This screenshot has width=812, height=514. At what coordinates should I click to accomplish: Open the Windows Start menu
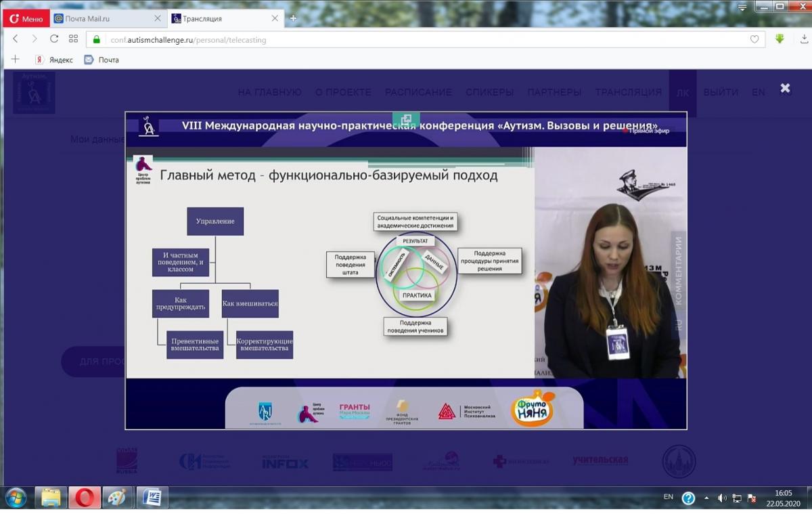(x=16, y=498)
